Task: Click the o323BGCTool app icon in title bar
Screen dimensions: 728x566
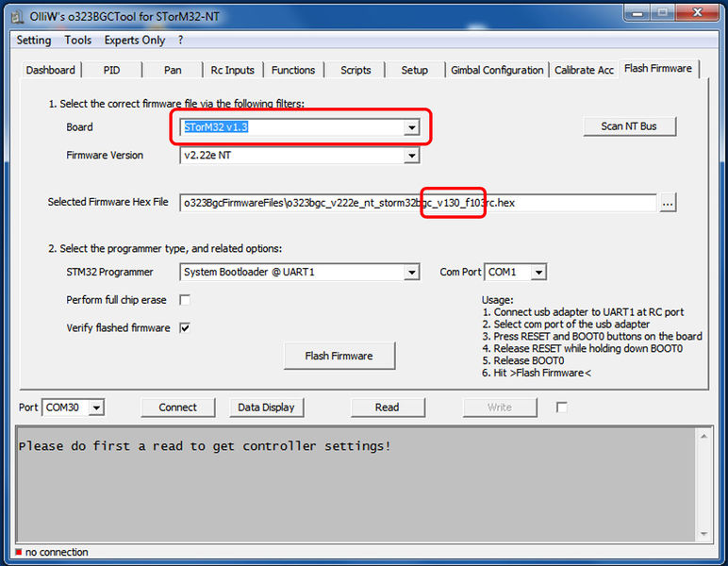Action: tap(17, 17)
